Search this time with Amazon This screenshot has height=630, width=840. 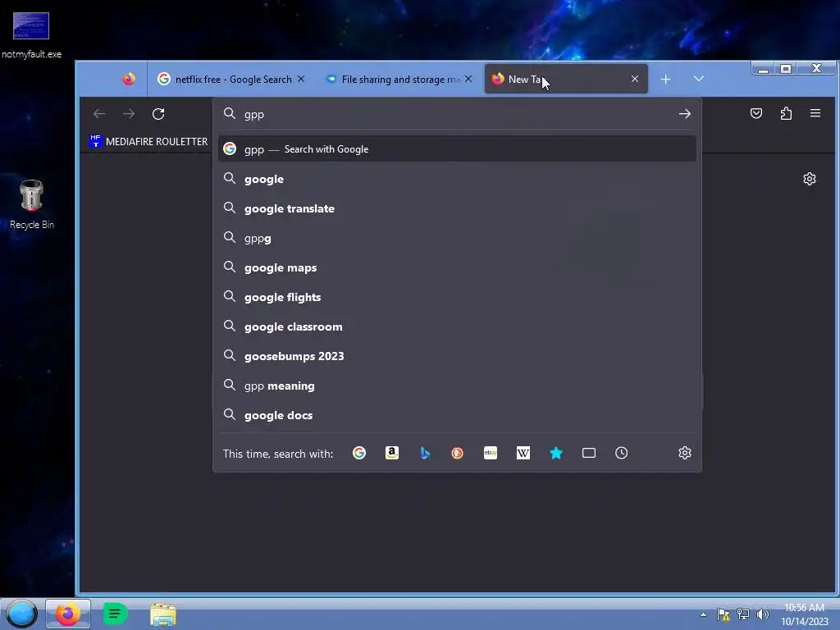[392, 453]
